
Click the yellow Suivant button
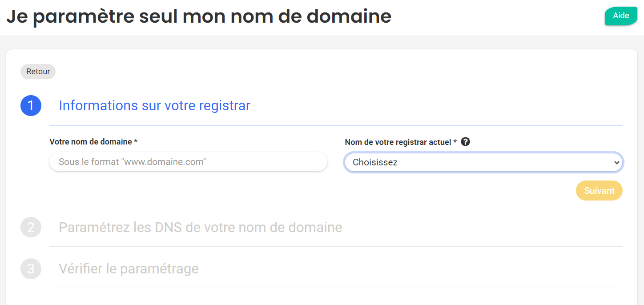[x=599, y=191]
